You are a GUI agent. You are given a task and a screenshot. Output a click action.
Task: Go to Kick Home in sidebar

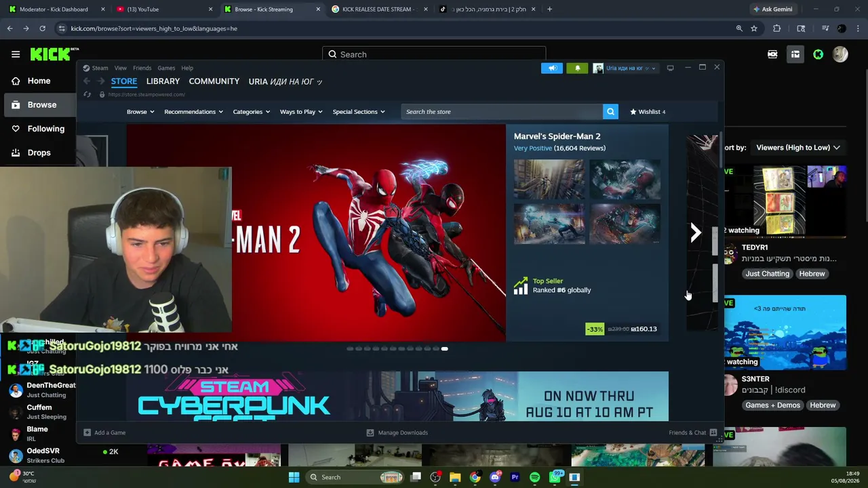(39, 81)
